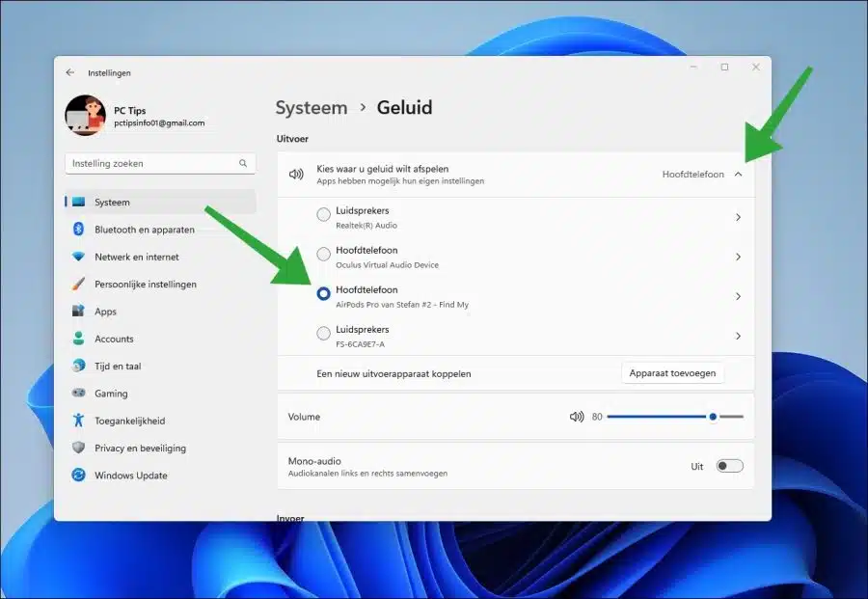
Task: Click the Windows Update refresh icon
Action: [x=79, y=475]
